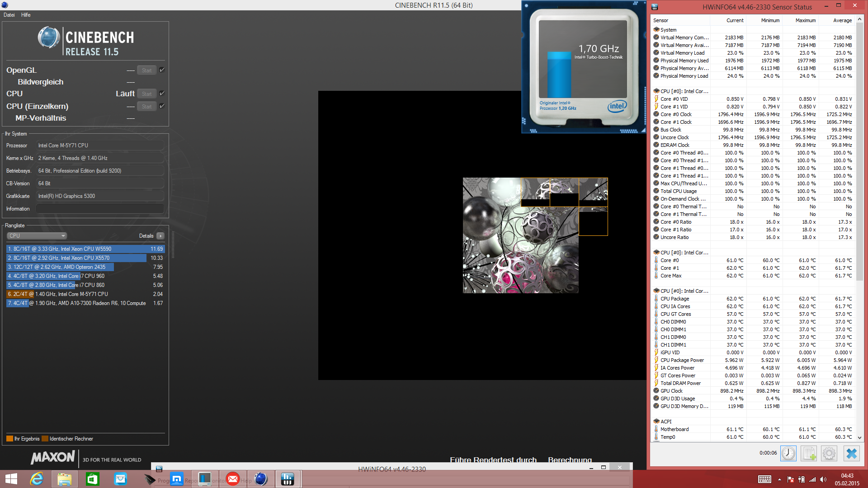Select the Total CPU Usage sensor row
The width and height of the screenshot is (868, 488).
coord(753,191)
